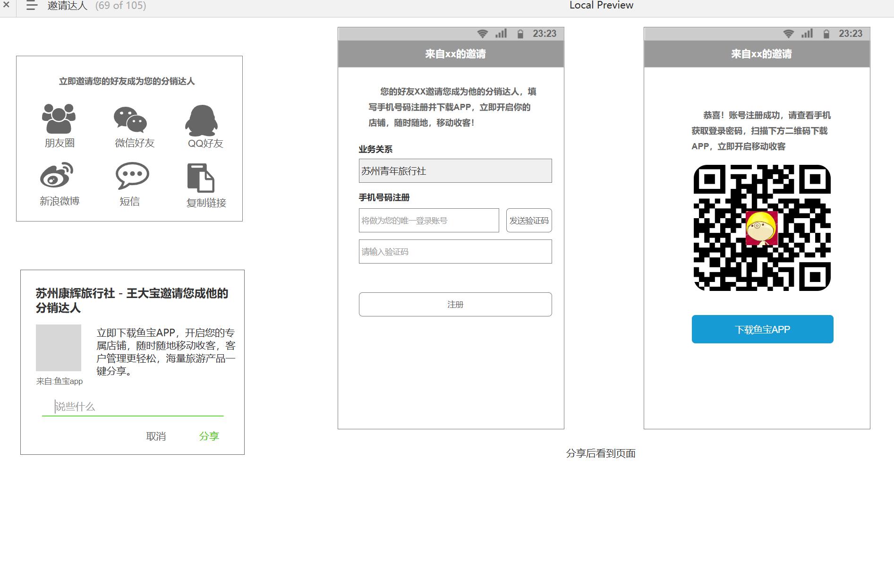Focus the phone number login account field
The height and width of the screenshot is (588, 894).
click(x=429, y=221)
